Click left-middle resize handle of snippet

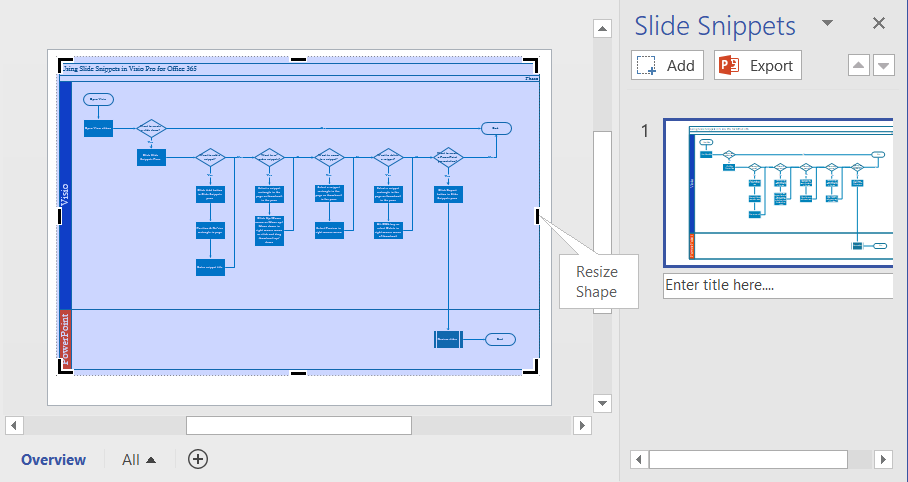tap(60, 216)
